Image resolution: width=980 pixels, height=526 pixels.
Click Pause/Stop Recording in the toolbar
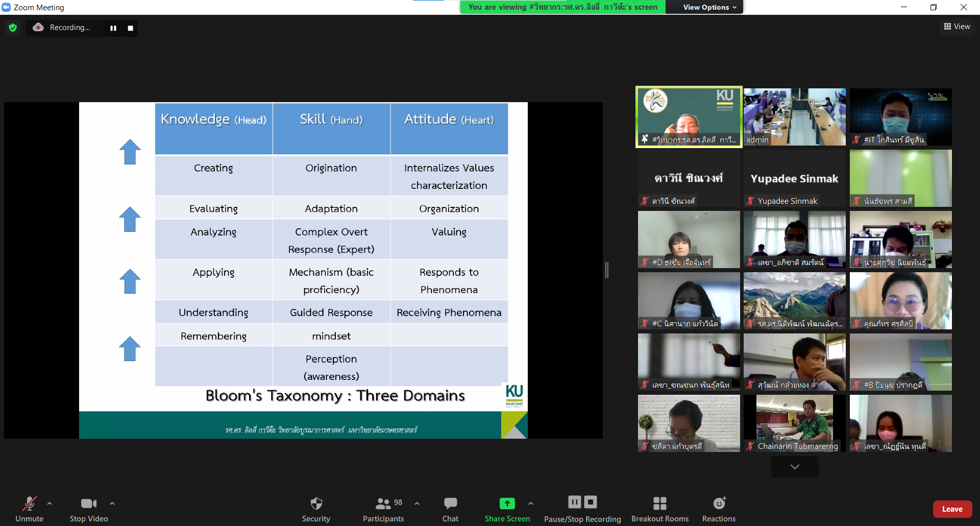pos(582,503)
